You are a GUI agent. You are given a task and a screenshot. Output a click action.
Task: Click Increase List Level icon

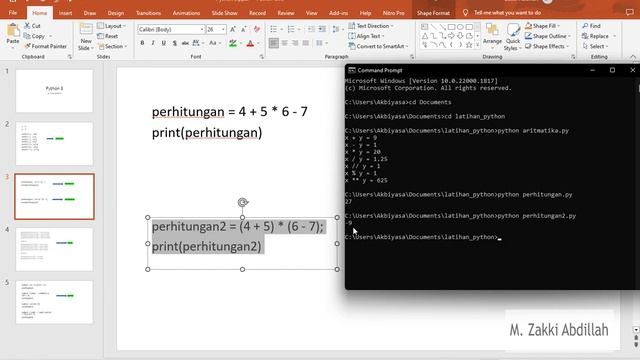click(322, 29)
